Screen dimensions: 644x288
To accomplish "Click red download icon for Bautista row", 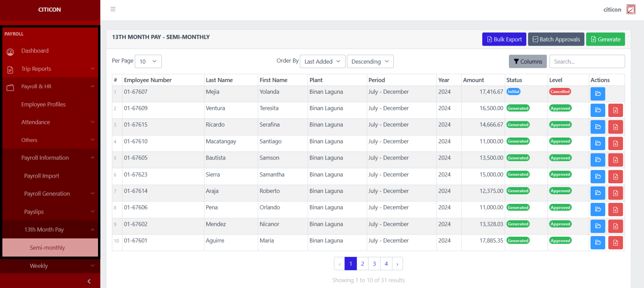I will (615, 160).
